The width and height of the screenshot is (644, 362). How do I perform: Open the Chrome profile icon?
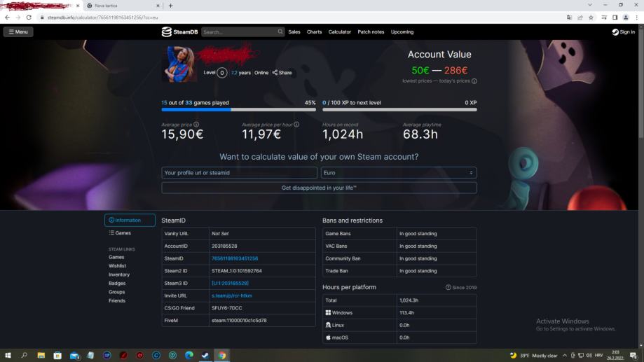point(626,18)
